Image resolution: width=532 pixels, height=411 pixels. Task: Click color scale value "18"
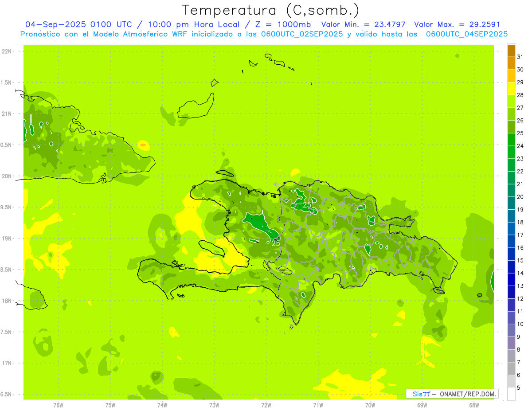pos(520,222)
